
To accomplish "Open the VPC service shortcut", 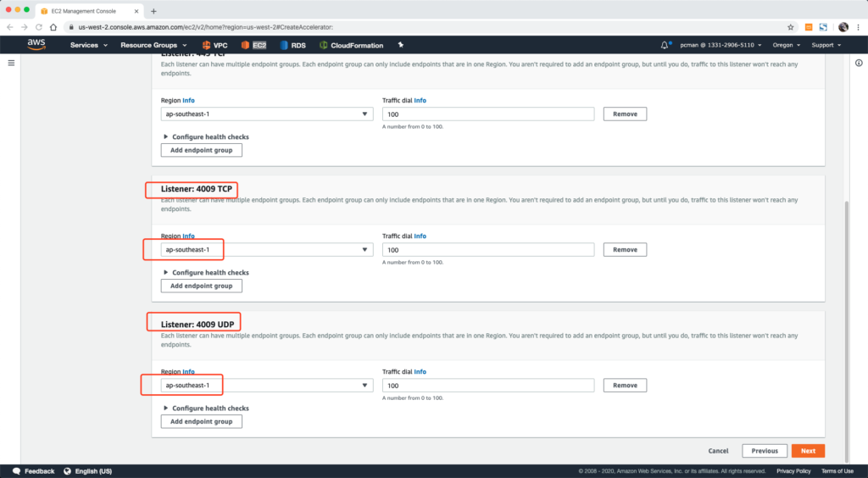I will coord(215,45).
